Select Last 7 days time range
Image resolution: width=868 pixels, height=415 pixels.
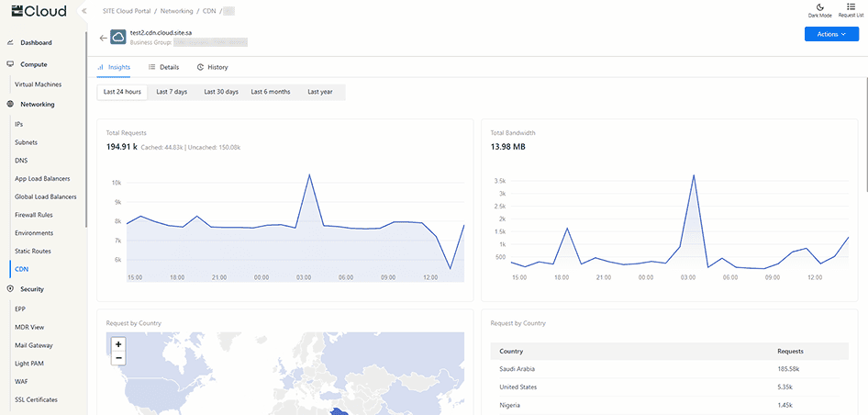pyautogui.click(x=171, y=92)
